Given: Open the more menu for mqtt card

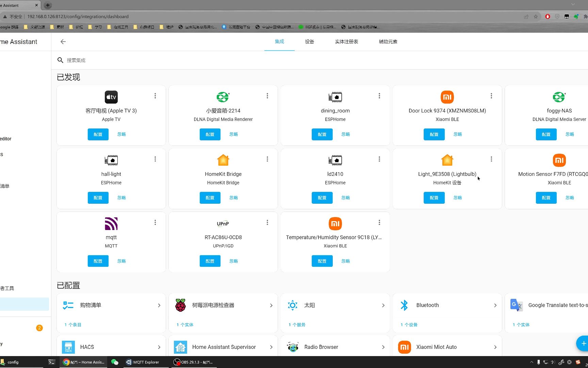Looking at the screenshot, I should pos(155,223).
